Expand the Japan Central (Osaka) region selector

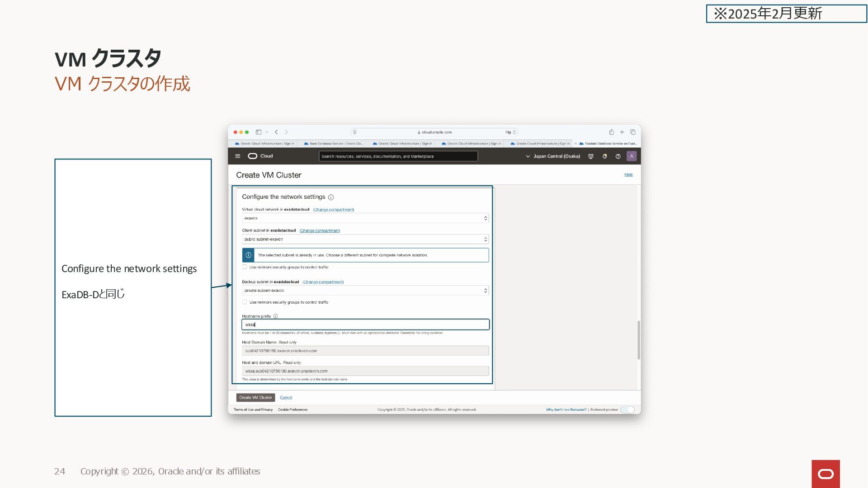pyautogui.click(x=552, y=156)
